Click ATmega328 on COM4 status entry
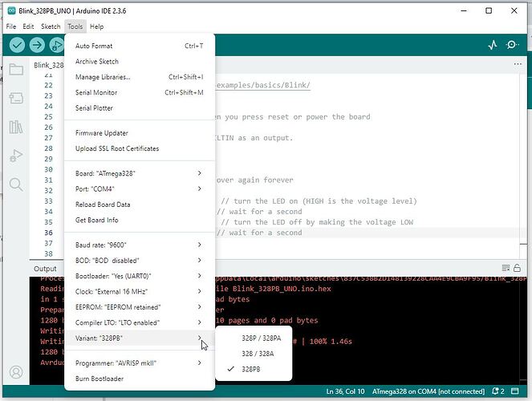The height and width of the screenshot is (401, 532). 428,391
